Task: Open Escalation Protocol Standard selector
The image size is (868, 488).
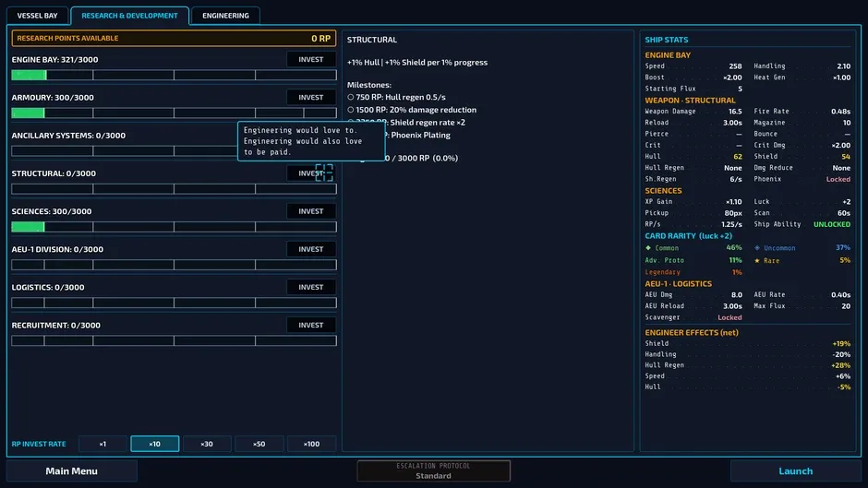Action: 433,470
